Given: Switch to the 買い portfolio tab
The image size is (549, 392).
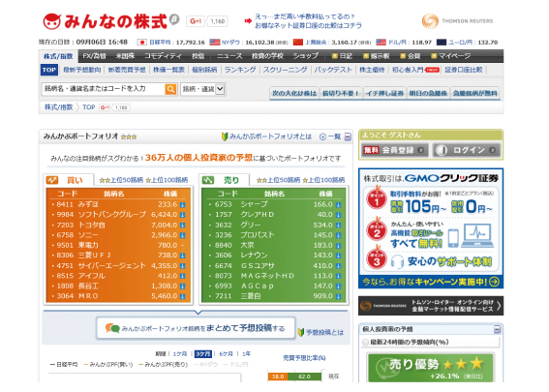Looking at the screenshot, I should point(69,180).
